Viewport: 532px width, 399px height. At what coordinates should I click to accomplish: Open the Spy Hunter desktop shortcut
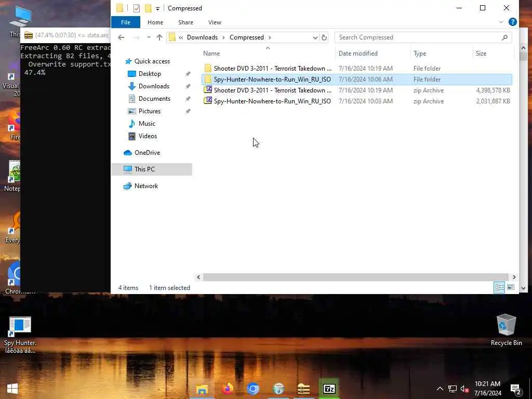[20, 335]
